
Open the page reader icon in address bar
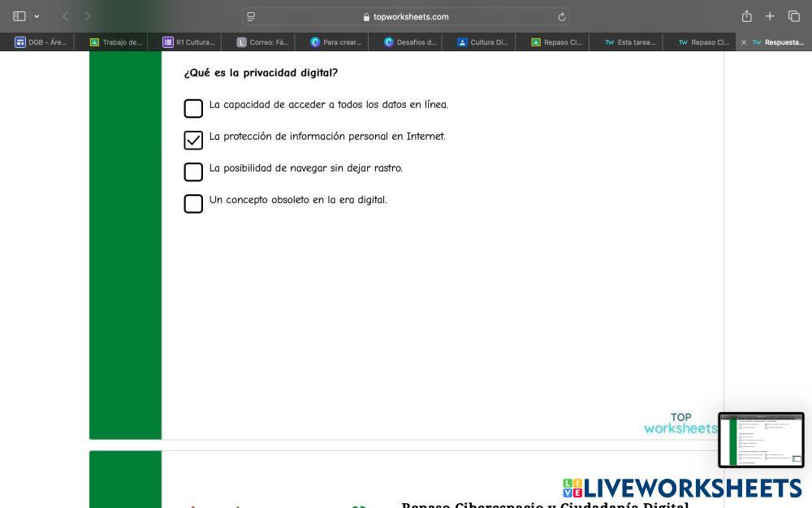point(251,16)
